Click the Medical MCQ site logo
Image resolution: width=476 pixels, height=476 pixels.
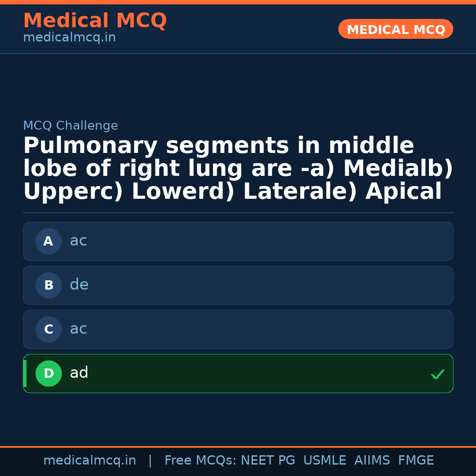[95, 20]
